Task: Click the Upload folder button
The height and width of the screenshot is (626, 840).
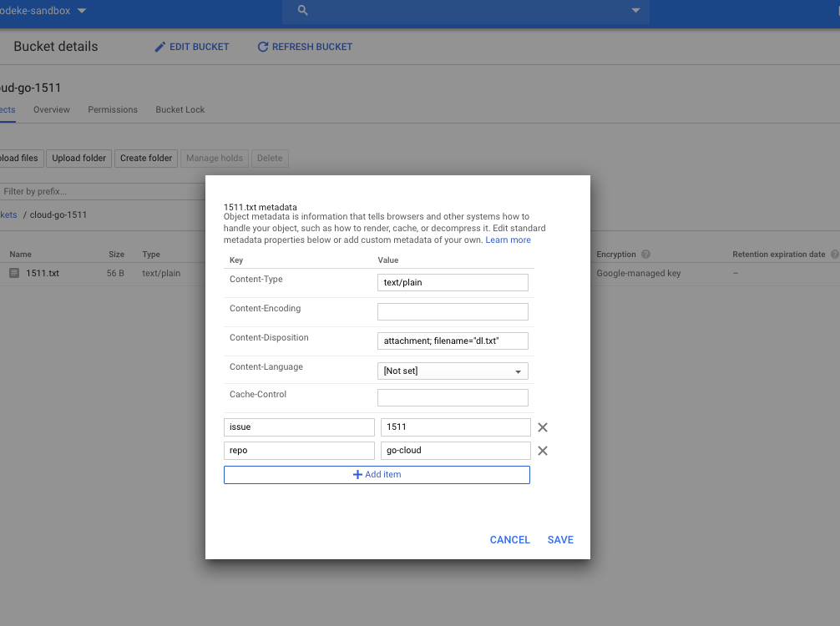Action: (x=78, y=159)
